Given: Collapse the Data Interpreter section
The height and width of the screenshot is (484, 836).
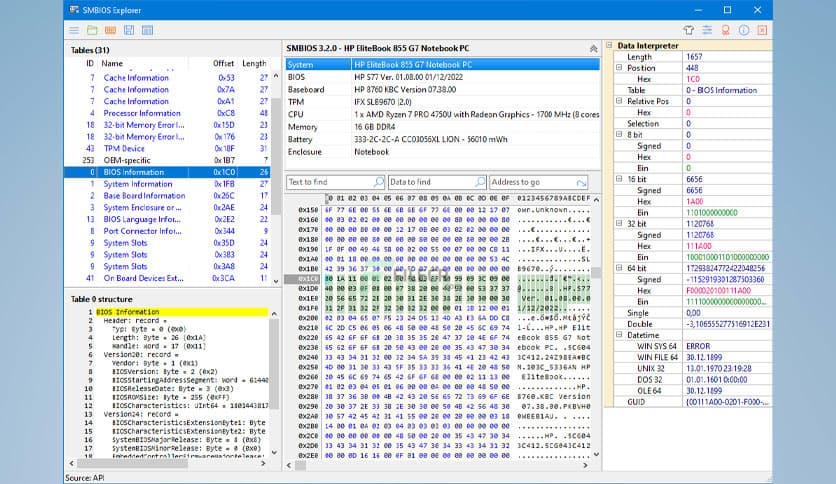Looking at the screenshot, I should (609, 45).
